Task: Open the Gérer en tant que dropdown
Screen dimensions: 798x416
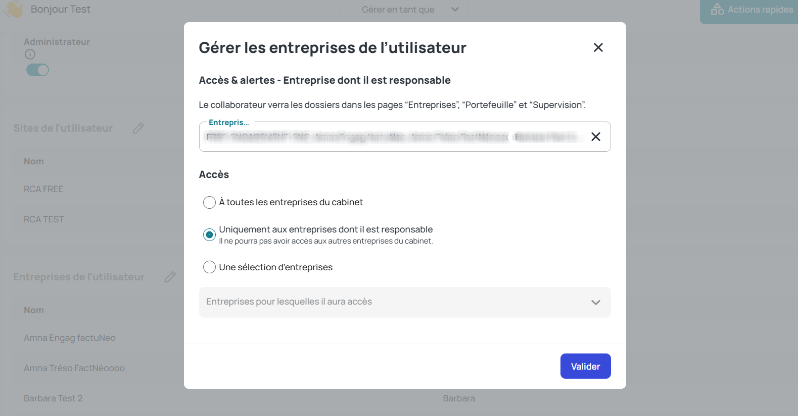Action: pyautogui.click(x=410, y=10)
